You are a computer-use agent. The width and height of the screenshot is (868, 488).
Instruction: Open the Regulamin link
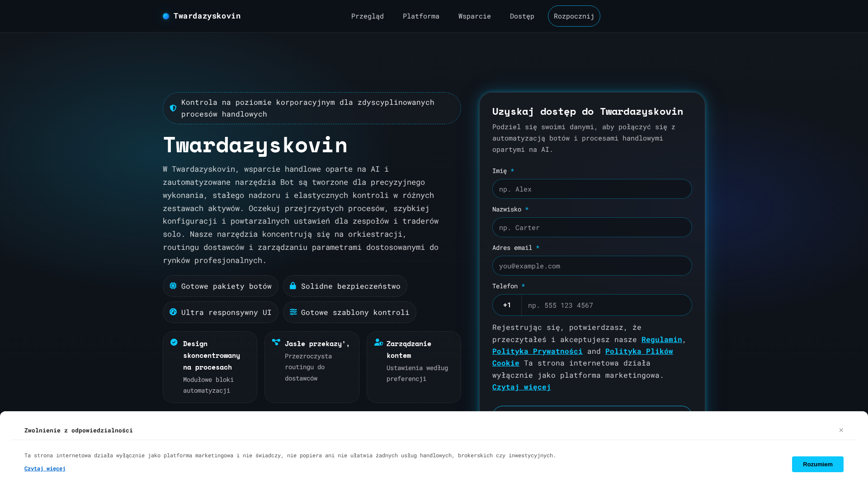(662, 339)
